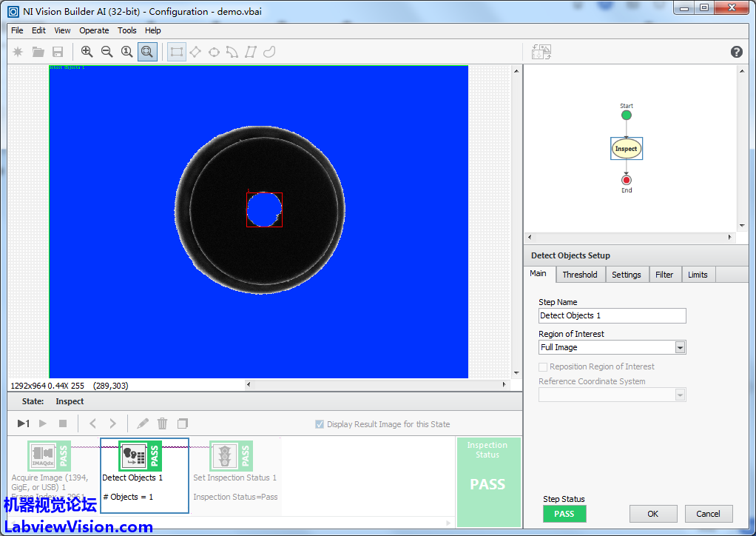Select the Oval ROI tool

click(x=214, y=52)
